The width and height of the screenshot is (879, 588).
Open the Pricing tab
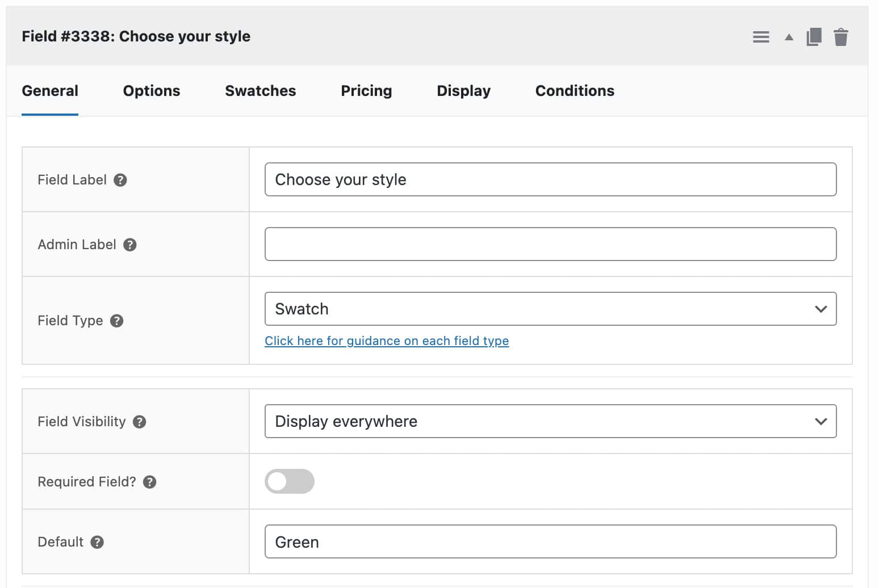tap(366, 91)
